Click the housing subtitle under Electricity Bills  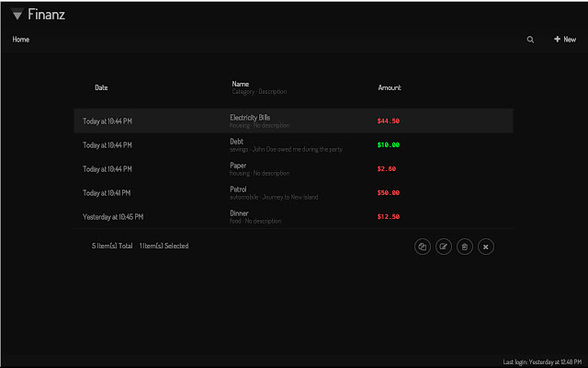pyautogui.click(x=259, y=125)
